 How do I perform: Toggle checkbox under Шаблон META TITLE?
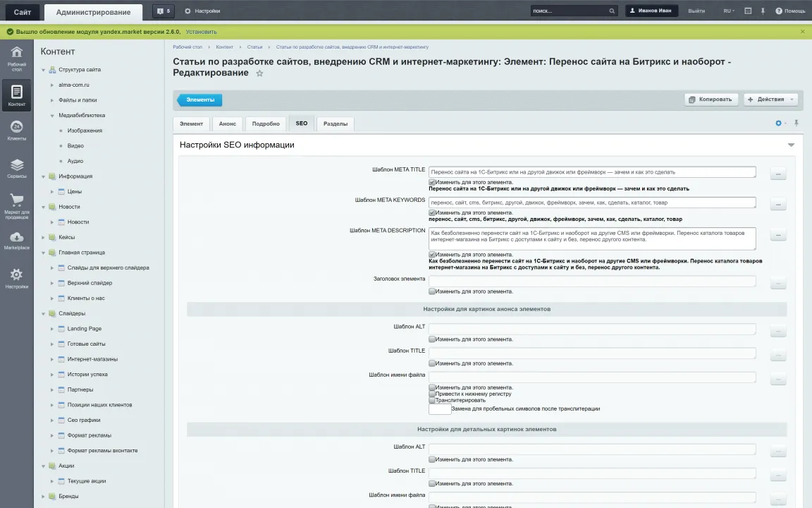(x=432, y=183)
